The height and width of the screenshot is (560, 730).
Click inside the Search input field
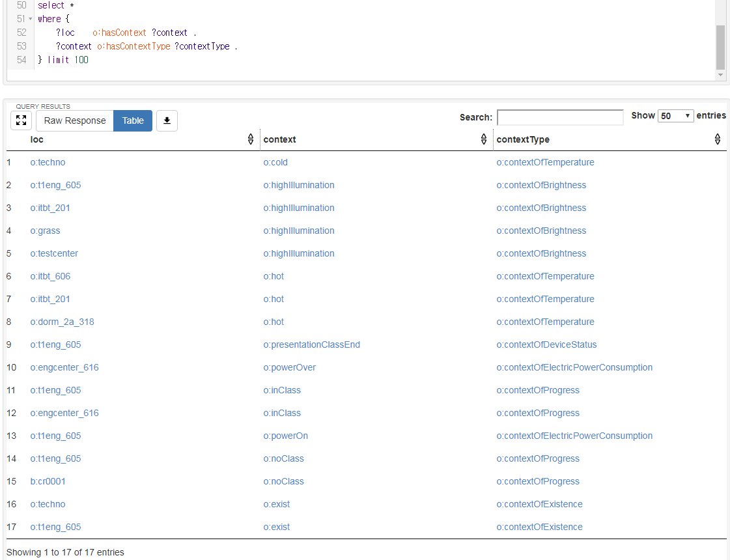560,117
